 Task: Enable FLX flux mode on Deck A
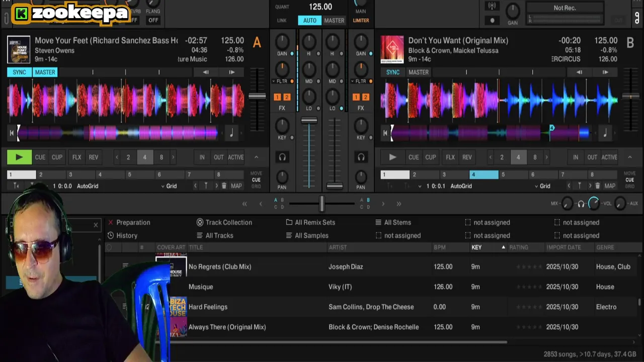pos(76,157)
